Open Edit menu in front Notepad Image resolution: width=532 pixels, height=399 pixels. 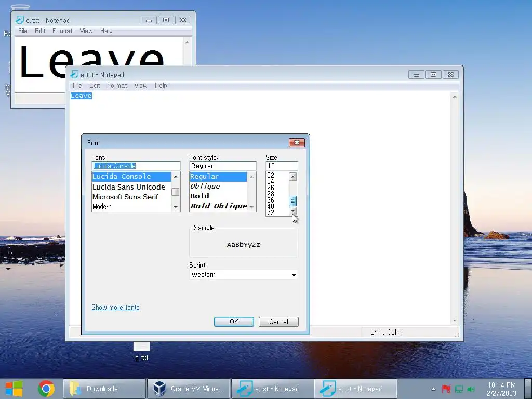(95, 86)
